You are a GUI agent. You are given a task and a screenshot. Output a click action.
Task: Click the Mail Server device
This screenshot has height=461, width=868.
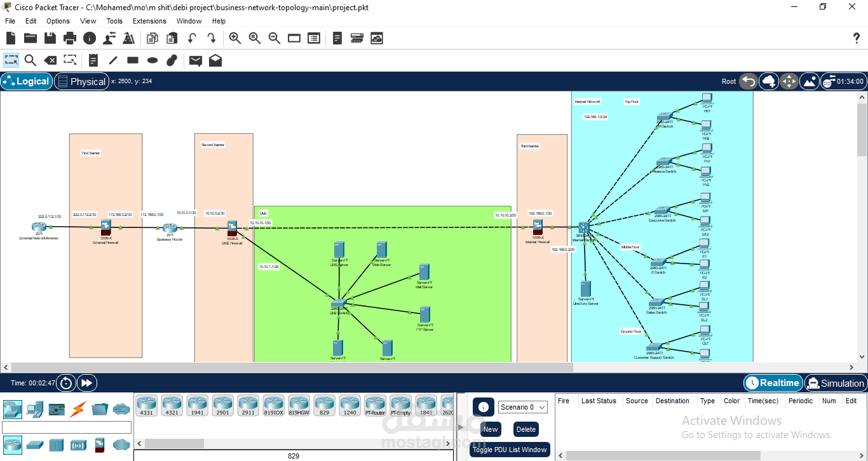coord(424,272)
